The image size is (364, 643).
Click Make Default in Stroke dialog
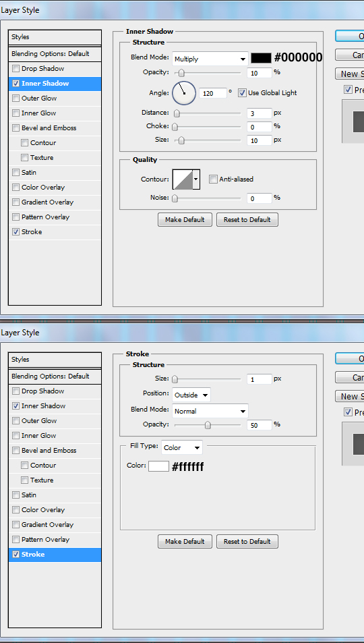click(185, 541)
